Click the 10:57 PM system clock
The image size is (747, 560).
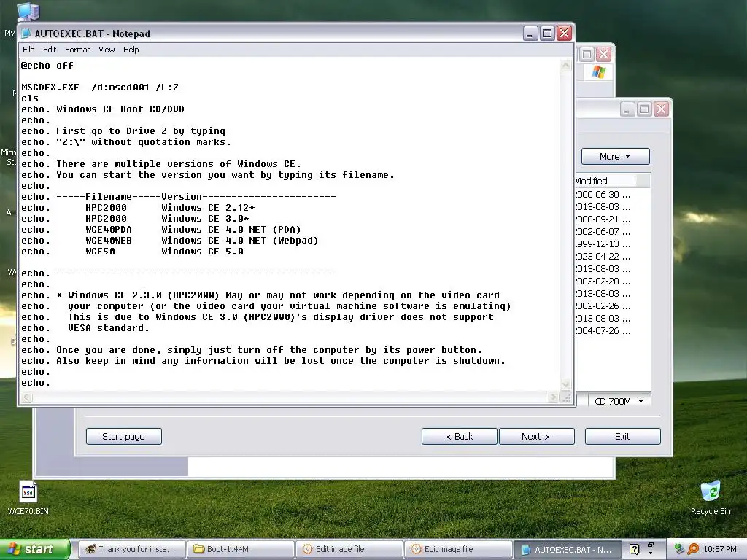coord(720,549)
